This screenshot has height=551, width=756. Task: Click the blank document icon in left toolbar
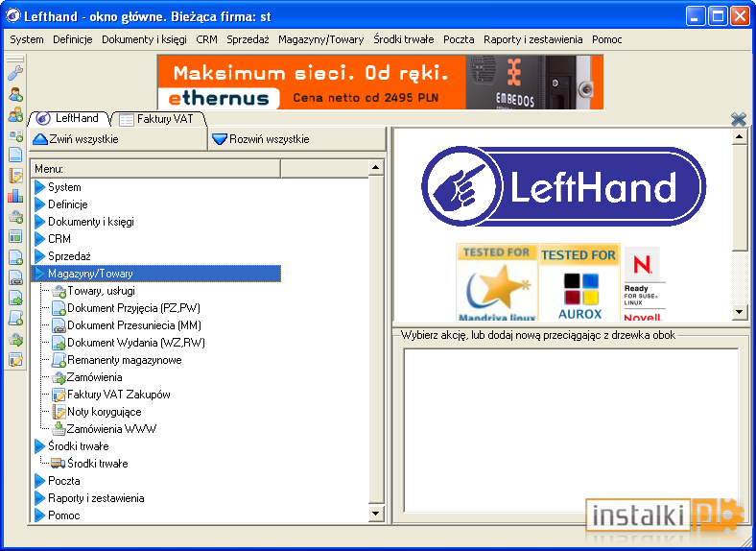[x=15, y=155]
